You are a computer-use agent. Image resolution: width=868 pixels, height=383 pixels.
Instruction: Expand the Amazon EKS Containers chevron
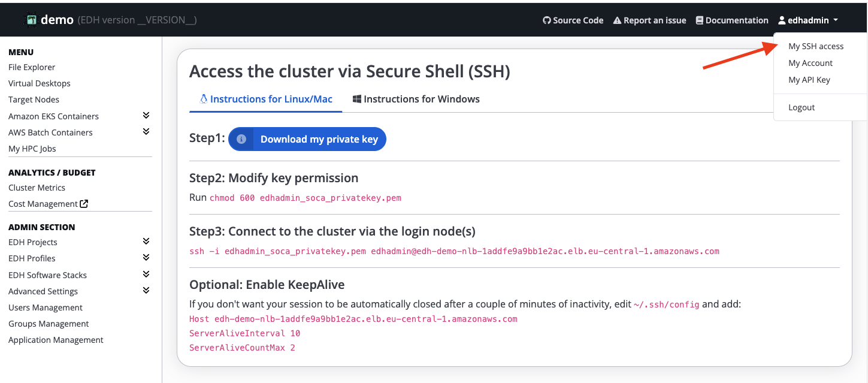146,116
